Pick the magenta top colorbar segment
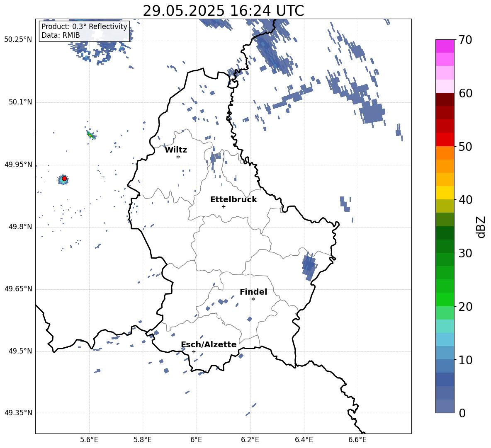491x448 pixels. click(x=445, y=46)
